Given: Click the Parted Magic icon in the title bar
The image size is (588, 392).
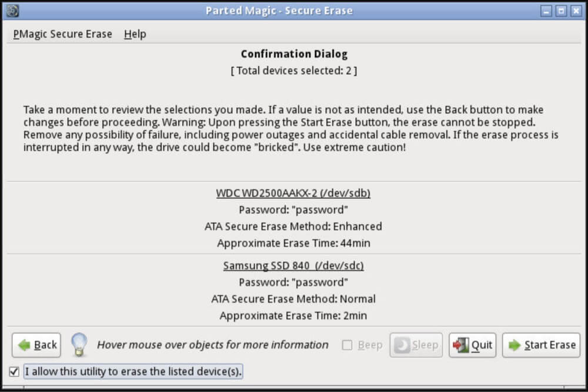Looking at the screenshot, I should 12,10.
